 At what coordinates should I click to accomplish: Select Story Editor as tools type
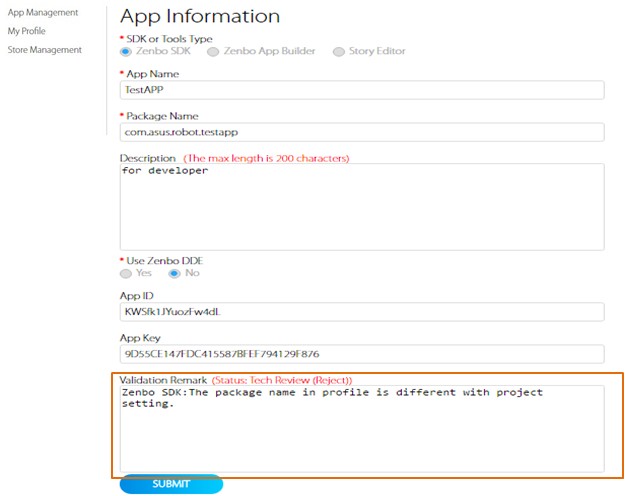coord(339,52)
